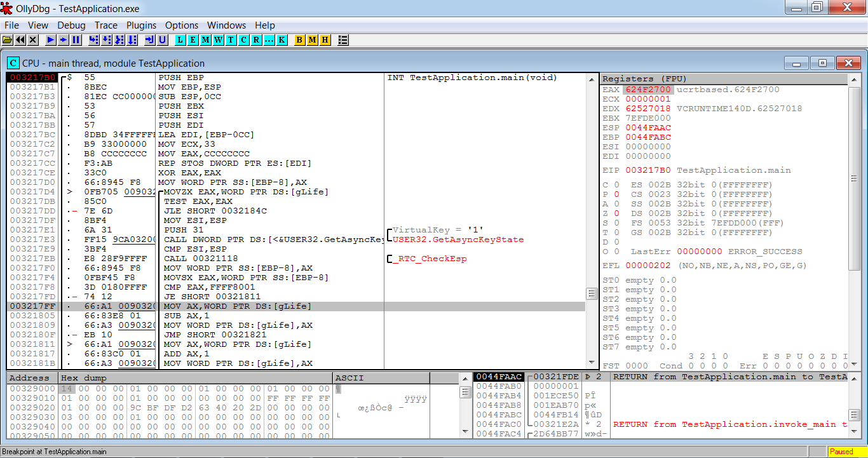Click the Open file toolbar icon
868x458 pixels.
coord(8,40)
